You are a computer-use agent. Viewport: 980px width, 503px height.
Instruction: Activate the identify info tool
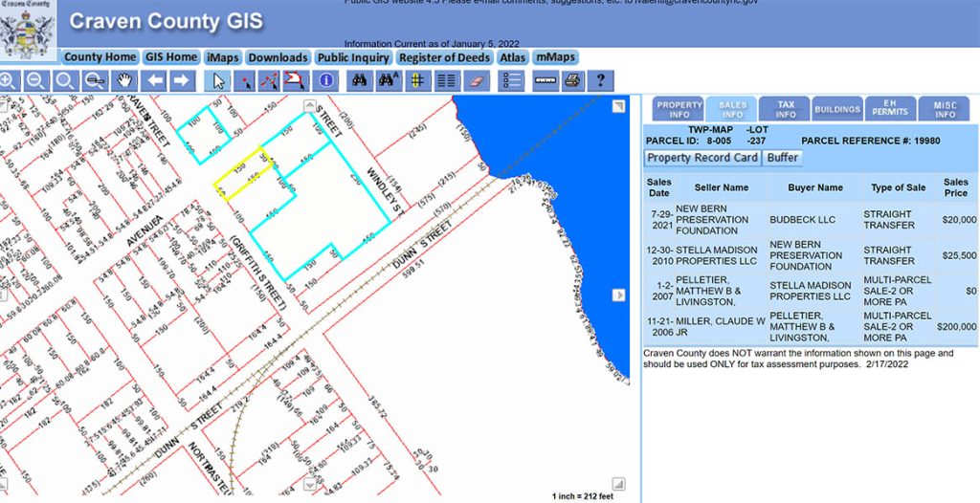(325, 80)
